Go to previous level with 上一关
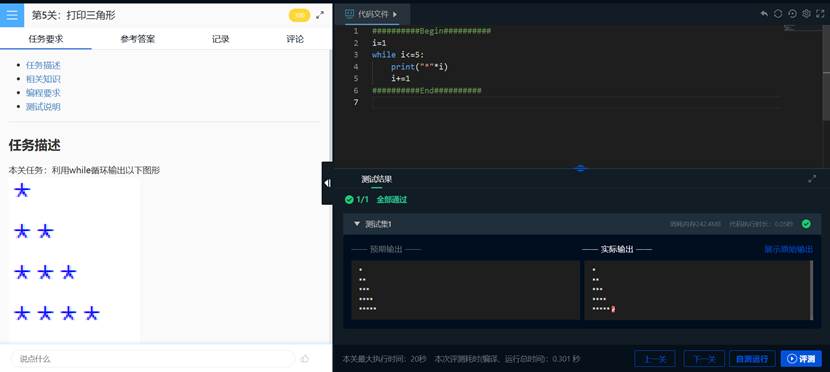The height and width of the screenshot is (372, 830). 655,358
